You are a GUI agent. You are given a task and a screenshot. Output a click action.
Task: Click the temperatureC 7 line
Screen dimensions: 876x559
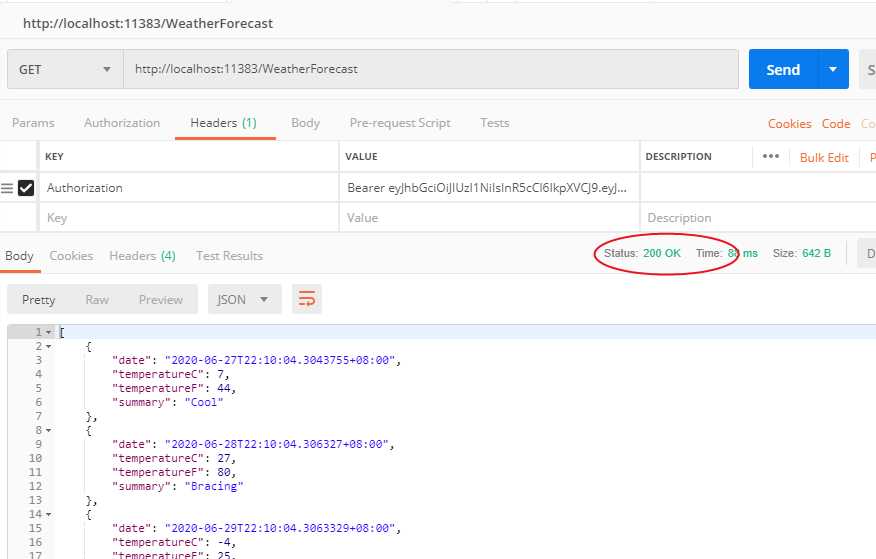(171, 374)
